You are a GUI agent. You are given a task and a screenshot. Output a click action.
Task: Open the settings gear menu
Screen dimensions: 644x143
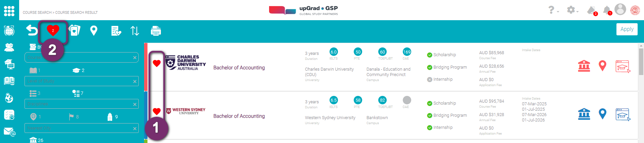pyautogui.click(x=572, y=10)
